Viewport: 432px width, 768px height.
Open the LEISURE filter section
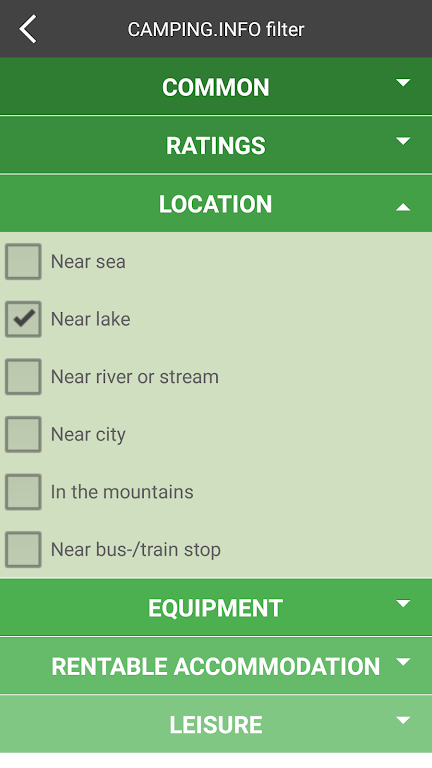216,724
